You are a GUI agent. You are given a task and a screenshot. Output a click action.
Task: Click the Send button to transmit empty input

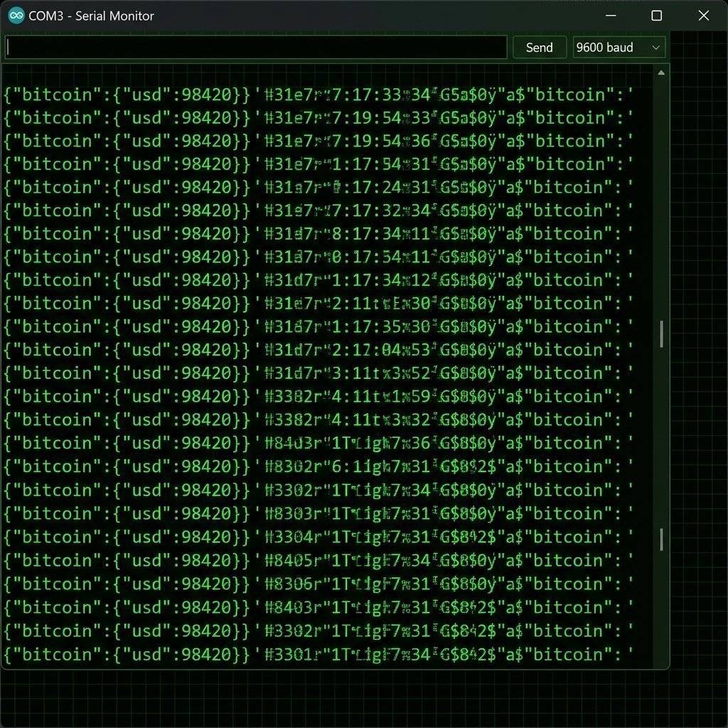click(540, 47)
